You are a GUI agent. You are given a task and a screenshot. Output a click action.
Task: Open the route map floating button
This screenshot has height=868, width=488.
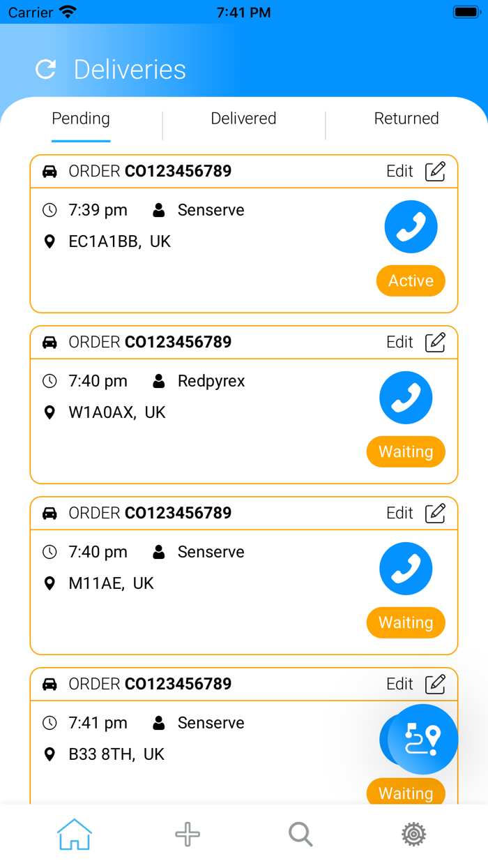[423, 739]
